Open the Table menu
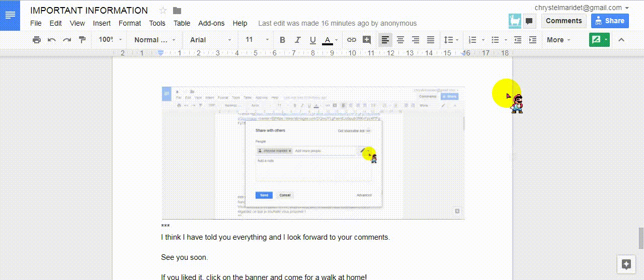The width and height of the screenshot is (644, 280). click(182, 23)
